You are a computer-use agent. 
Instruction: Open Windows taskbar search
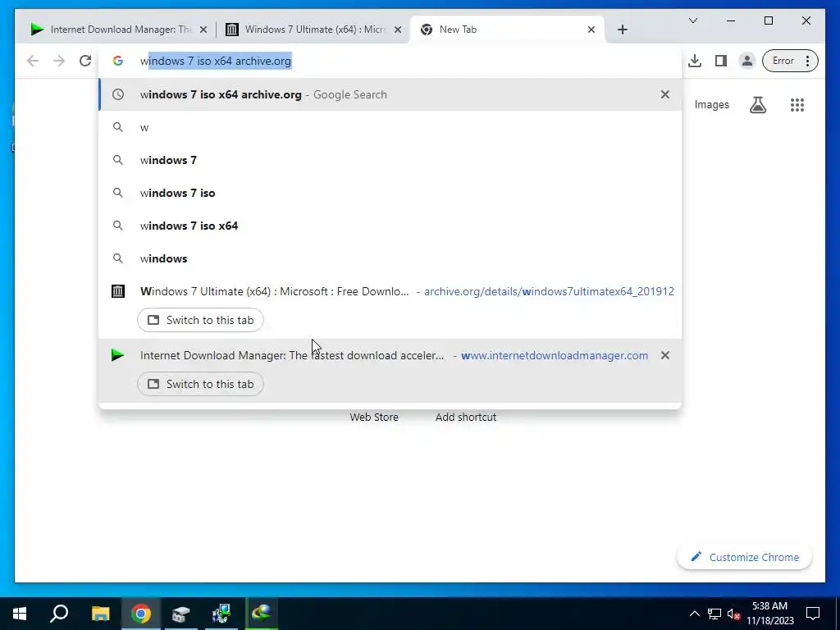[x=59, y=614]
